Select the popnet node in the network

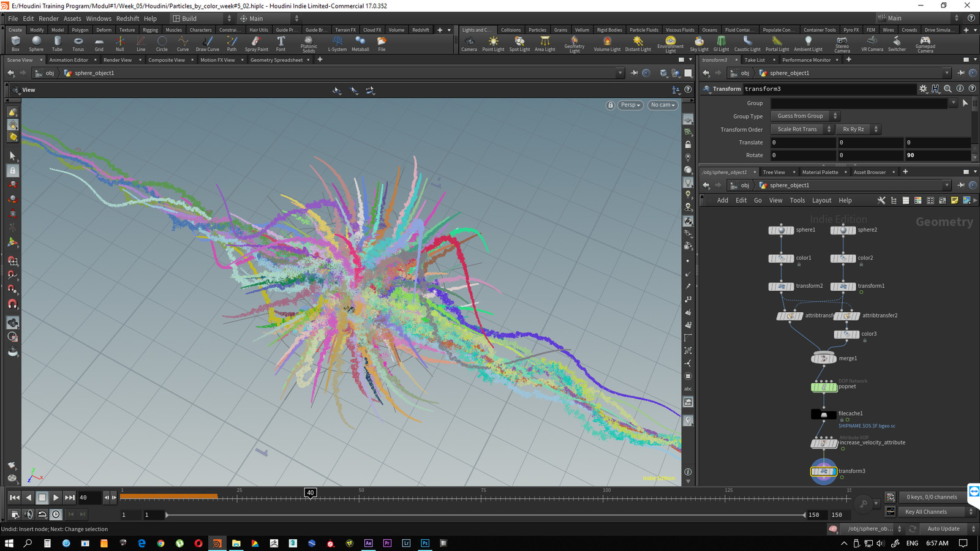pyautogui.click(x=823, y=387)
